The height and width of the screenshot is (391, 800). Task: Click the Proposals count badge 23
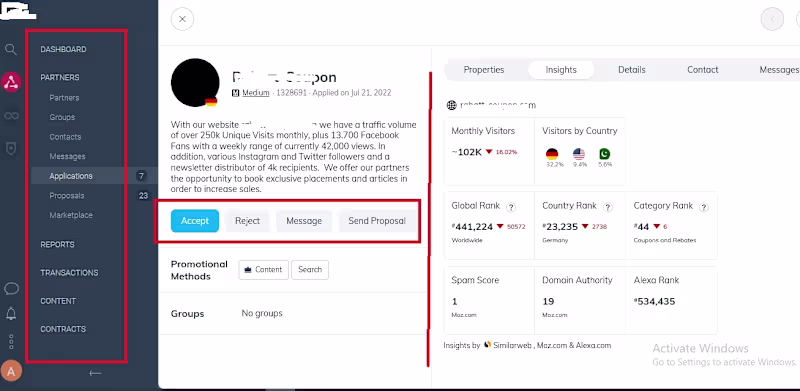pyautogui.click(x=143, y=196)
